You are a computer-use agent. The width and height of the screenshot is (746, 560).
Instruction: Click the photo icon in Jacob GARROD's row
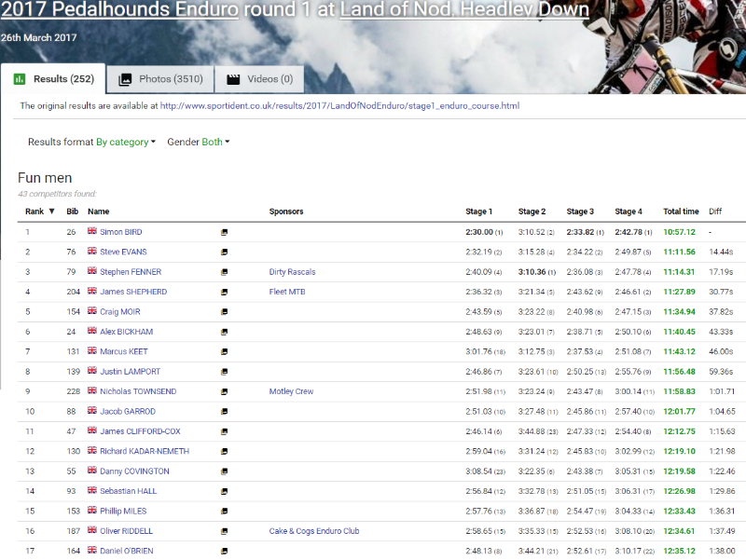point(224,412)
